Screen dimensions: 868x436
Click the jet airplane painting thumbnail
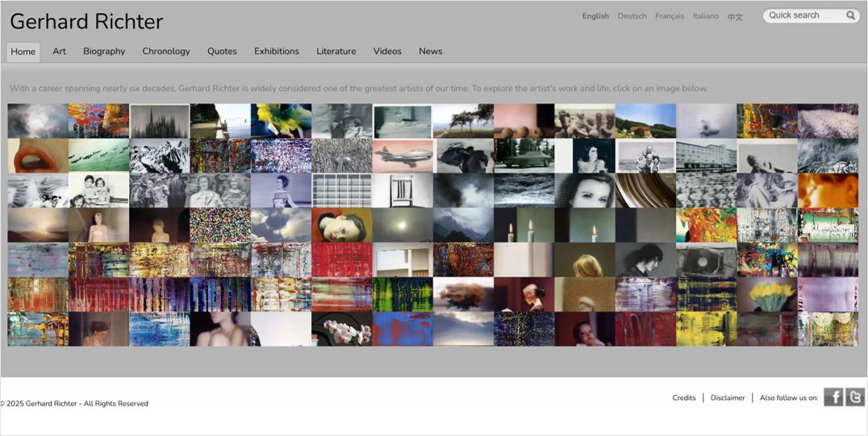click(x=403, y=156)
